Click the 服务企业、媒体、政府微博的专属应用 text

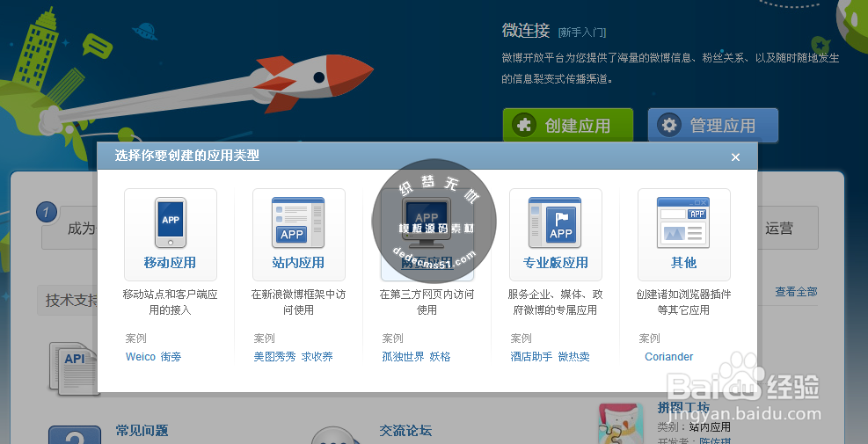click(555, 302)
